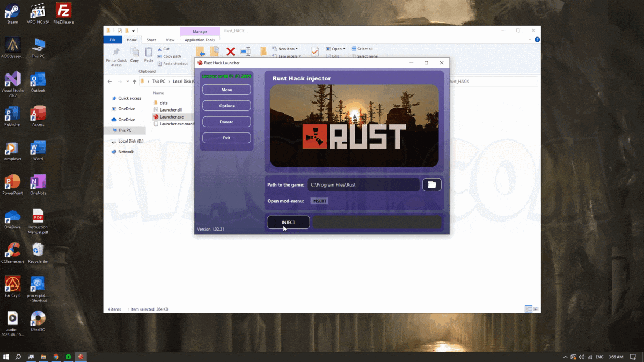Screen dimensions: 644x362
Task: Click the Rust Hack Launcher taskbar icon
Action: pyautogui.click(x=81, y=356)
